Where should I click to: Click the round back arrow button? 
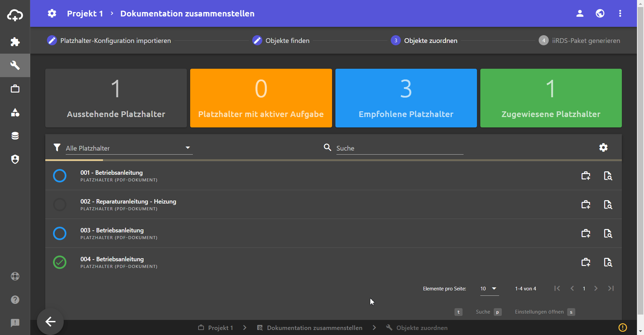click(x=50, y=322)
